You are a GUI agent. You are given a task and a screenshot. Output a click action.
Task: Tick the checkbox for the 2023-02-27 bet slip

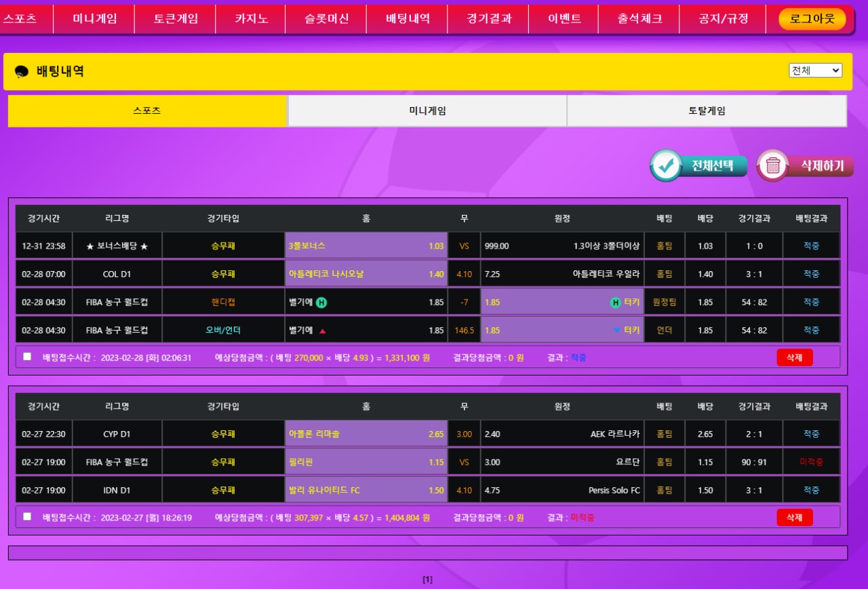(x=27, y=516)
